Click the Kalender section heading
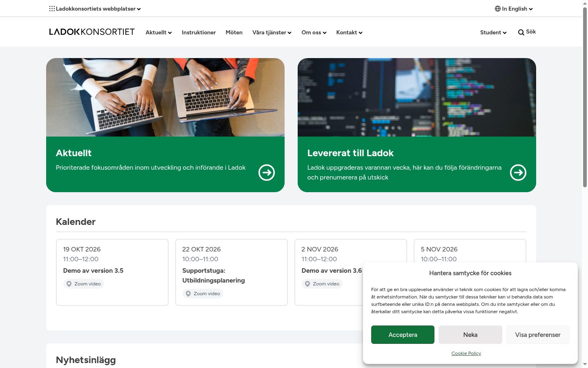 click(76, 222)
